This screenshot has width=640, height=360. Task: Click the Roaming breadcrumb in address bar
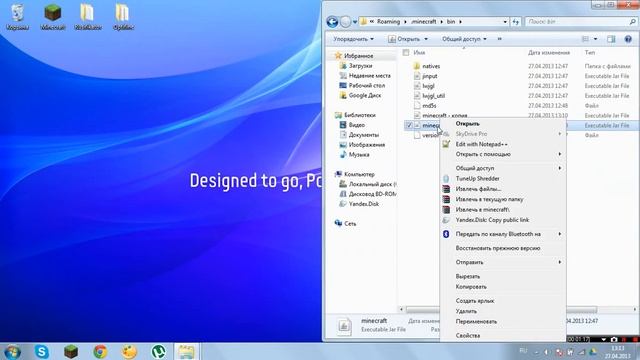[388, 22]
